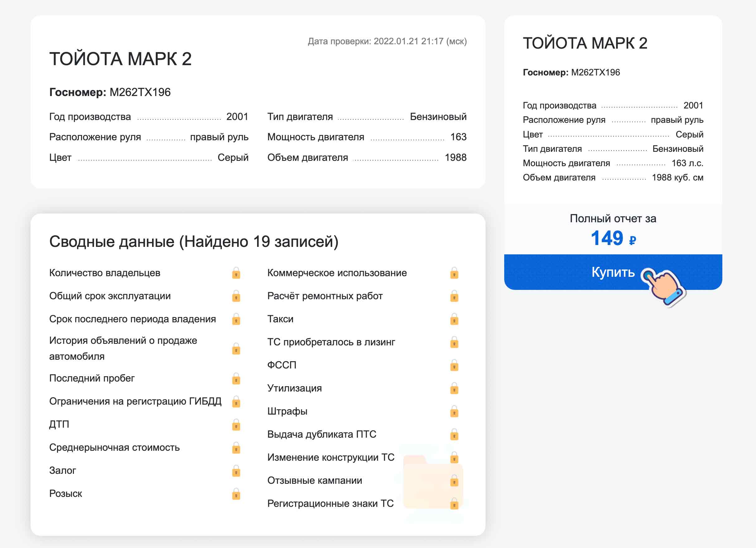This screenshot has height=548, width=756.
Task: Click the lock icon in the ДТП row
Action: click(x=236, y=425)
